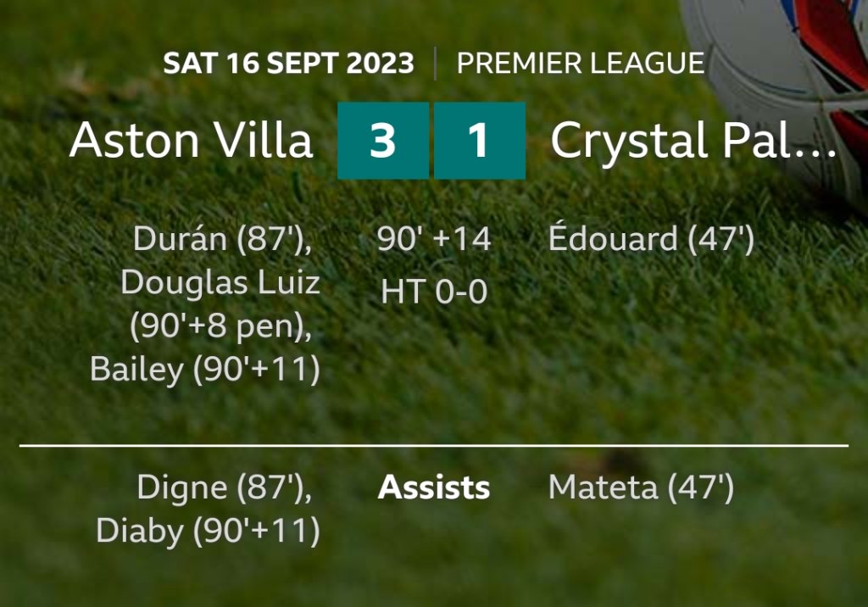This screenshot has width=868, height=607.
Task: Click the HT 0-0 half-time score
Action: 434,292
